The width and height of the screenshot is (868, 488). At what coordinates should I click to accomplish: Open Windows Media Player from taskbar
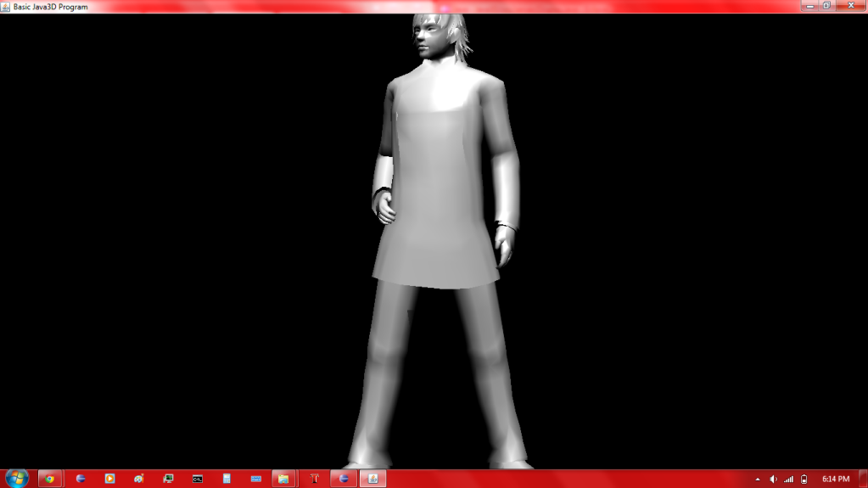coord(109,479)
